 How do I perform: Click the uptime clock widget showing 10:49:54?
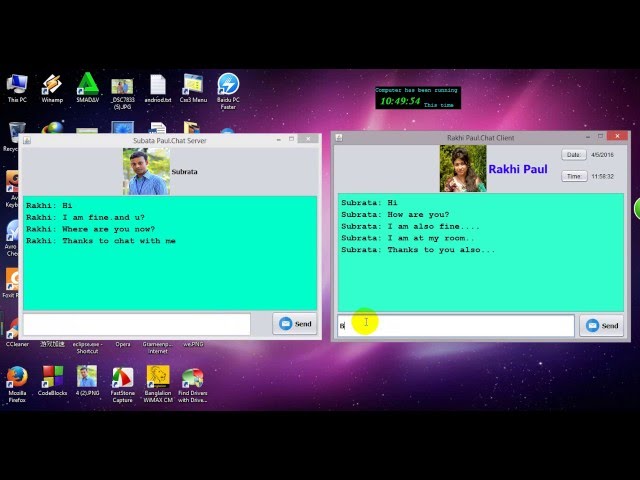pyautogui.click(x=418, y=98)
